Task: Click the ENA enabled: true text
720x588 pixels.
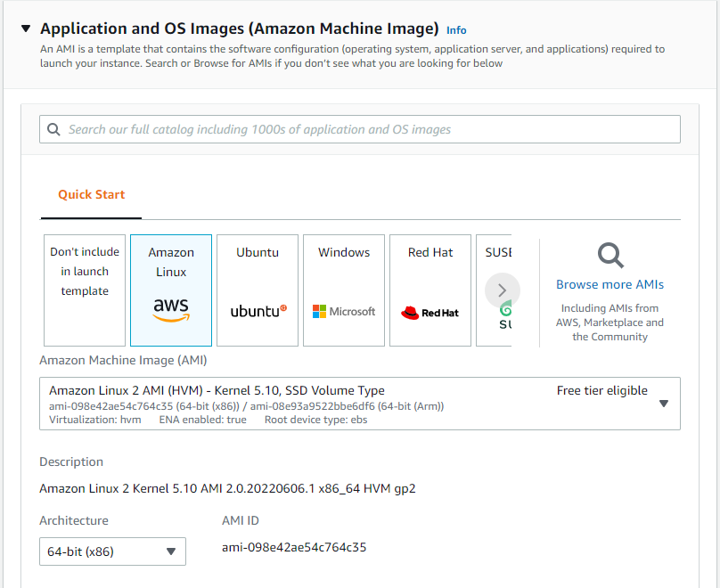Action: coord(202,420)
